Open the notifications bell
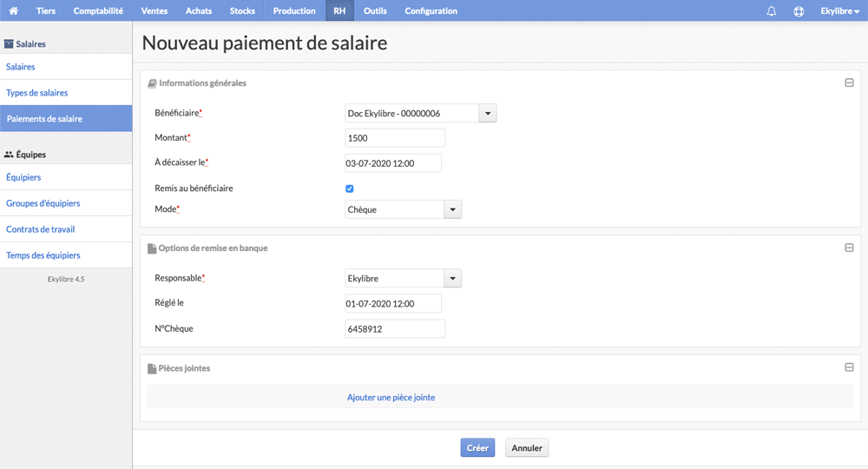The height and width of the screenshot is (469, 868). tap(771, 10)
